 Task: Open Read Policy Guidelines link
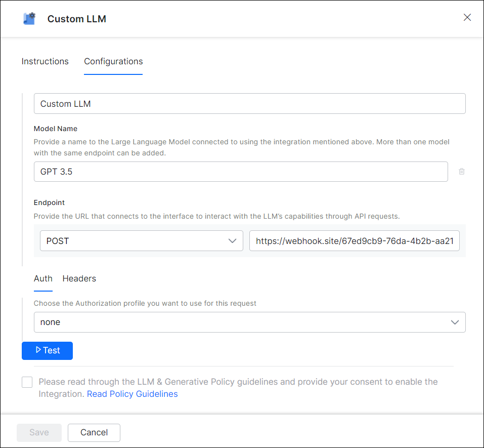click(133, 394)
